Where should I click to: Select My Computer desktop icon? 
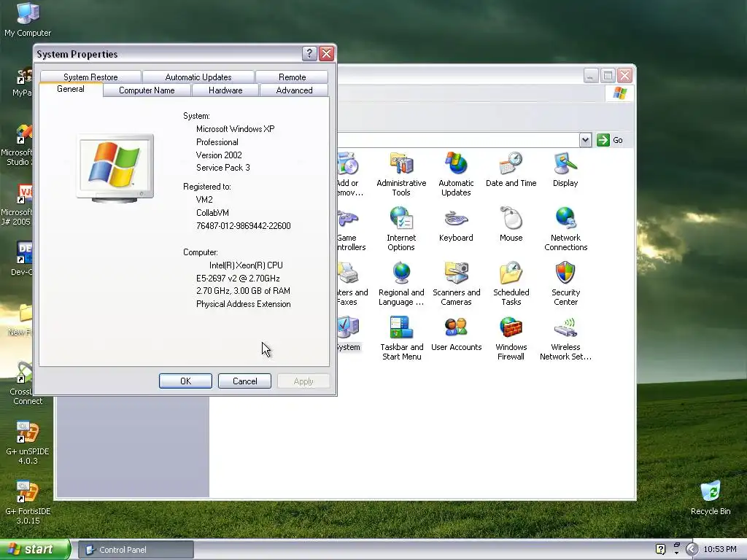pos(28,20)
